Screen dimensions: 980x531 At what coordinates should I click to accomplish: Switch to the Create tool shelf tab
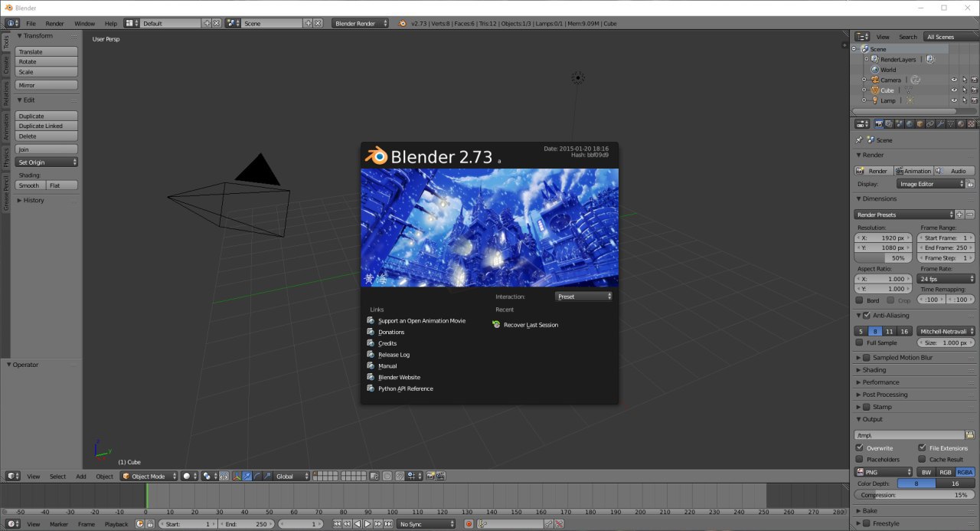point(6,64)
